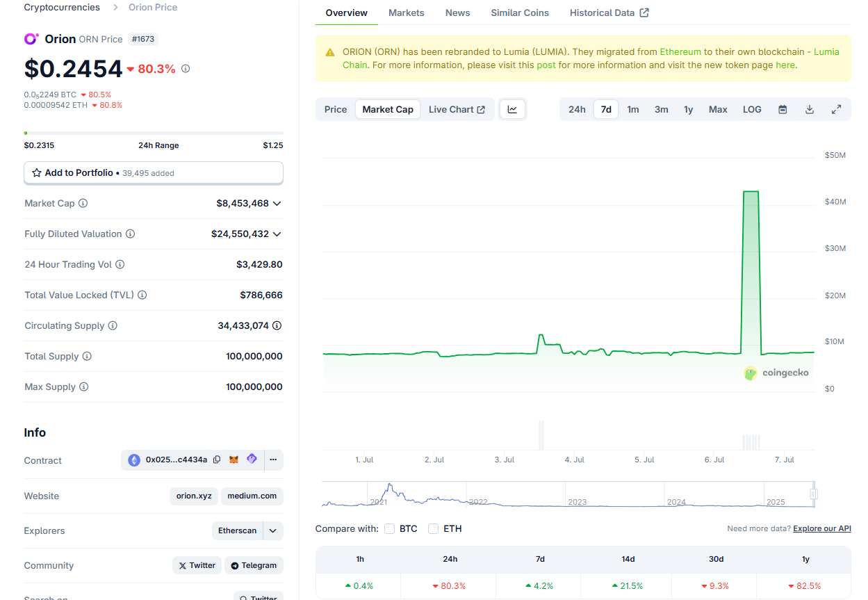Click the external link icon next to Historical Data

pos(644,13)
